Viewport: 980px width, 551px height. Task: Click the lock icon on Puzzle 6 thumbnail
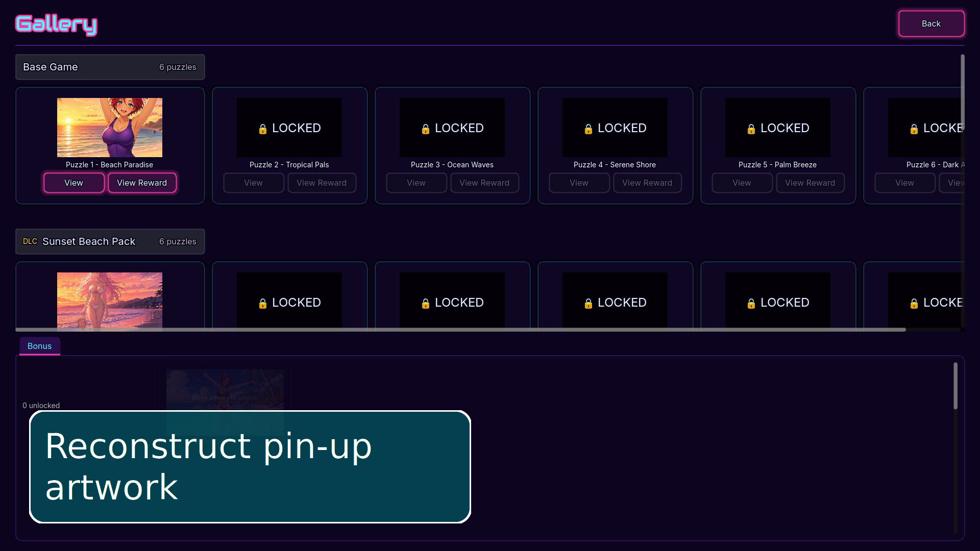914,129
